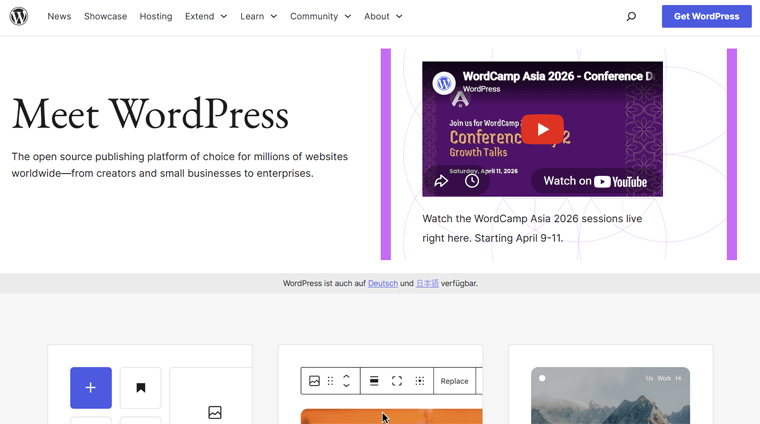Expand the Extend dropdown menu
Screen dimensions: 760x424
point(206,16)
